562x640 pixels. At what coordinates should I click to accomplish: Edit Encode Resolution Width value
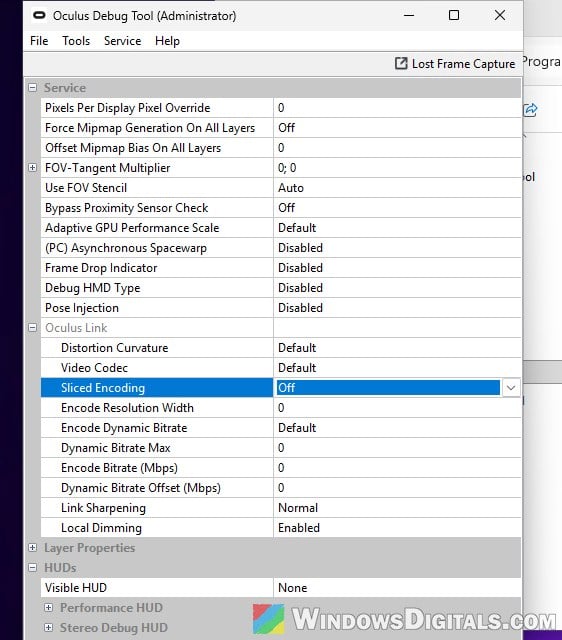397,408
